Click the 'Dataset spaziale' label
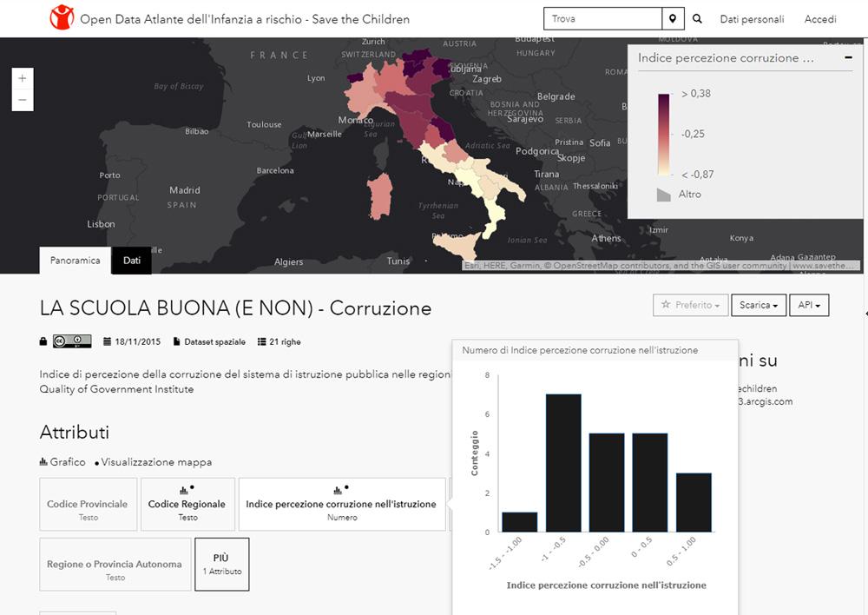The image size is (868, 615). click(x=214, y=342)
